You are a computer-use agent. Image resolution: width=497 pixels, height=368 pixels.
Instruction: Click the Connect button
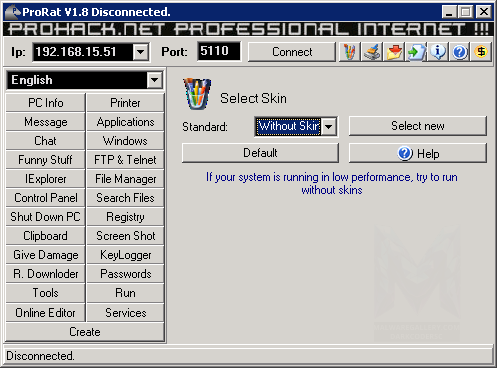292,52
